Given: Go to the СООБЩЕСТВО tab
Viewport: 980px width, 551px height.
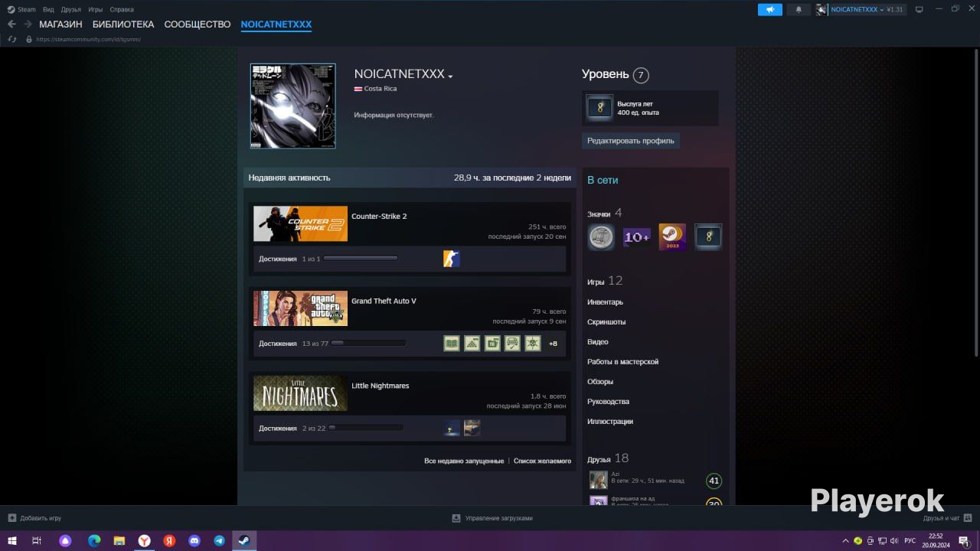Looking at the screenshot, I should point(198,24).
